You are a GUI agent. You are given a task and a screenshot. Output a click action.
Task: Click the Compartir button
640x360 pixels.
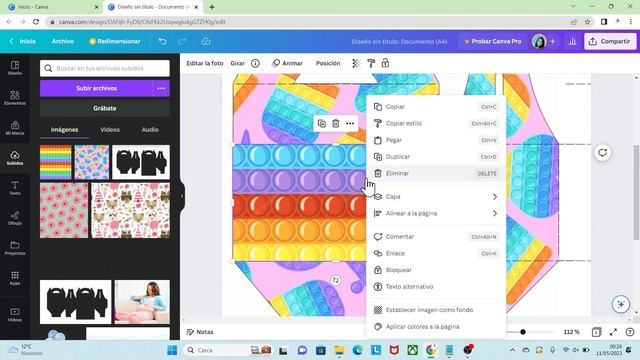point(610,41)
